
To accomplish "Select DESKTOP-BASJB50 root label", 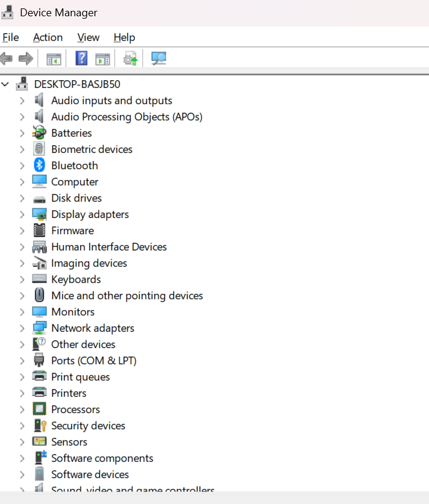I will pyautogui.click(x=77, y=84).
